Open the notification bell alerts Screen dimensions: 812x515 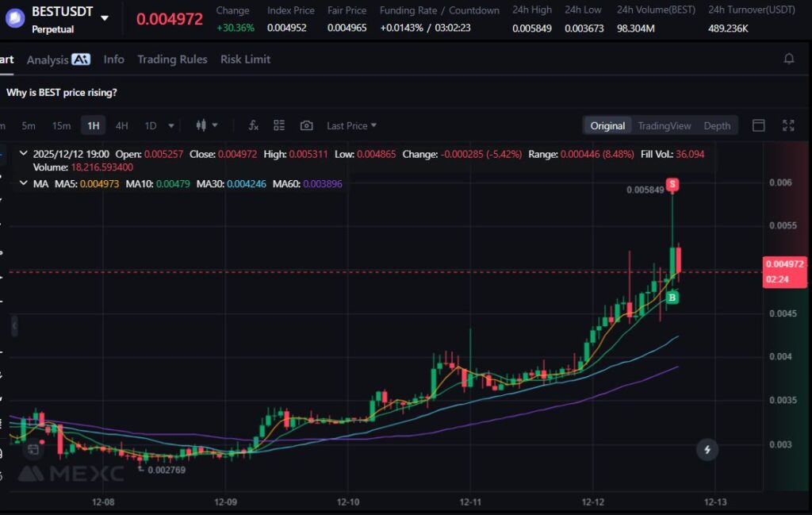(788, 59)
